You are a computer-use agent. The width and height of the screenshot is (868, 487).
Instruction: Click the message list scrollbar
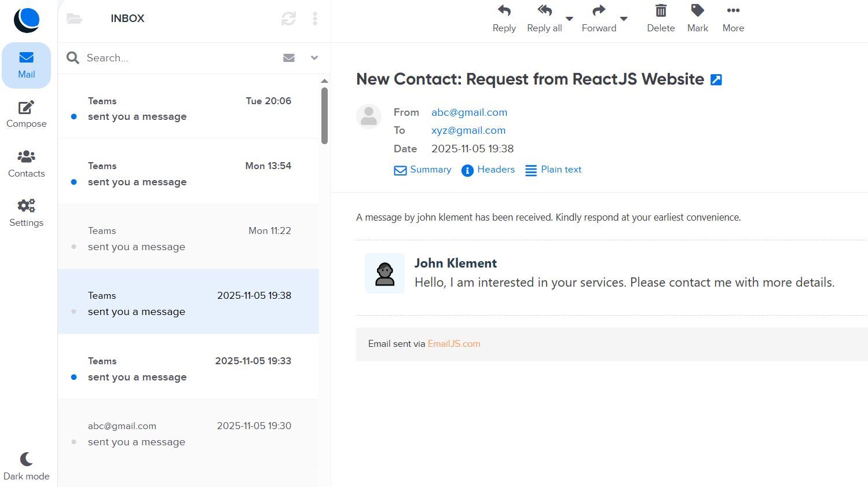pos(324,116)
